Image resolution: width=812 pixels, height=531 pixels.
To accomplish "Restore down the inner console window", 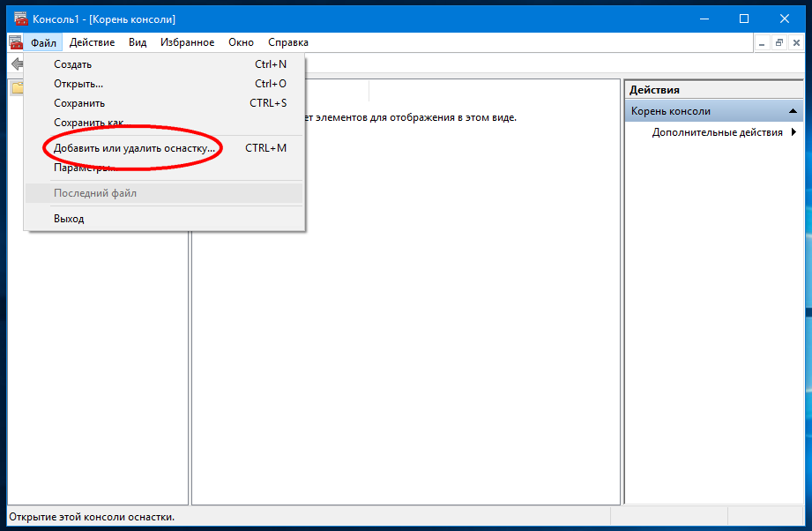I will click(x=779, y=42).
